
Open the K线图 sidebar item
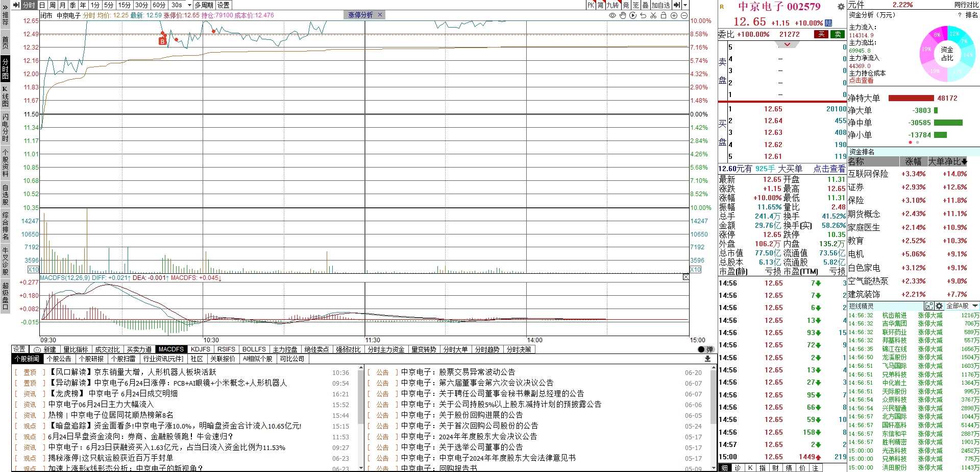(x=5, y=96)
